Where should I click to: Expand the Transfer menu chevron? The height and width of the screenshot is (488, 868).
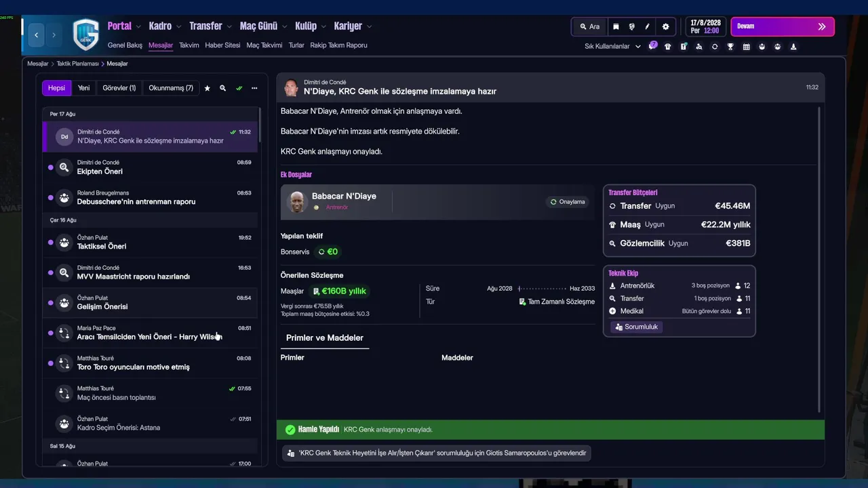pos(229,26)
